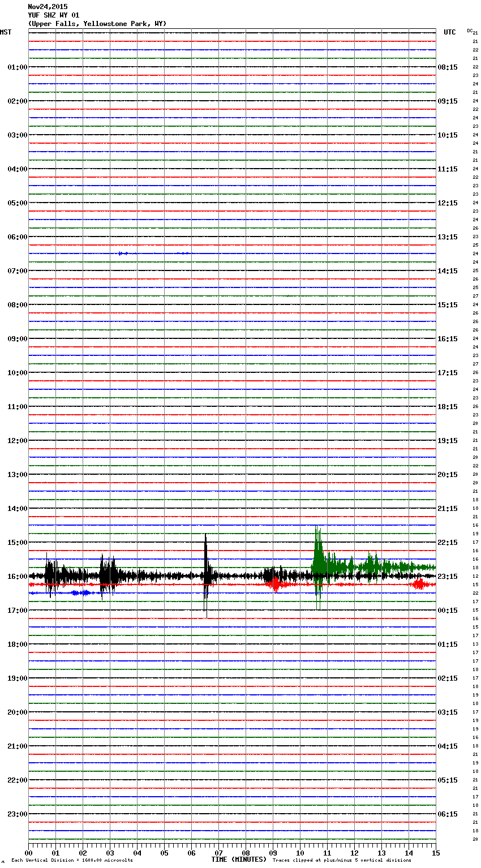Click the "02:15" UTC time label
Viewport: 481px width, 868px height.
448,678
